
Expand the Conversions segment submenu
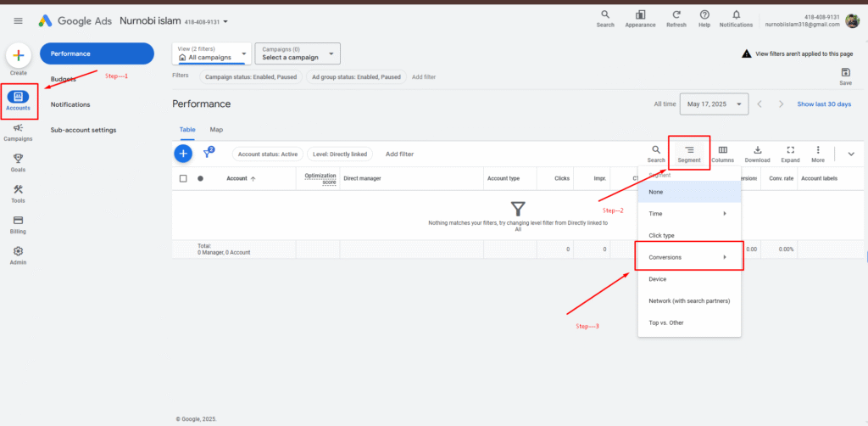[689, 257]
